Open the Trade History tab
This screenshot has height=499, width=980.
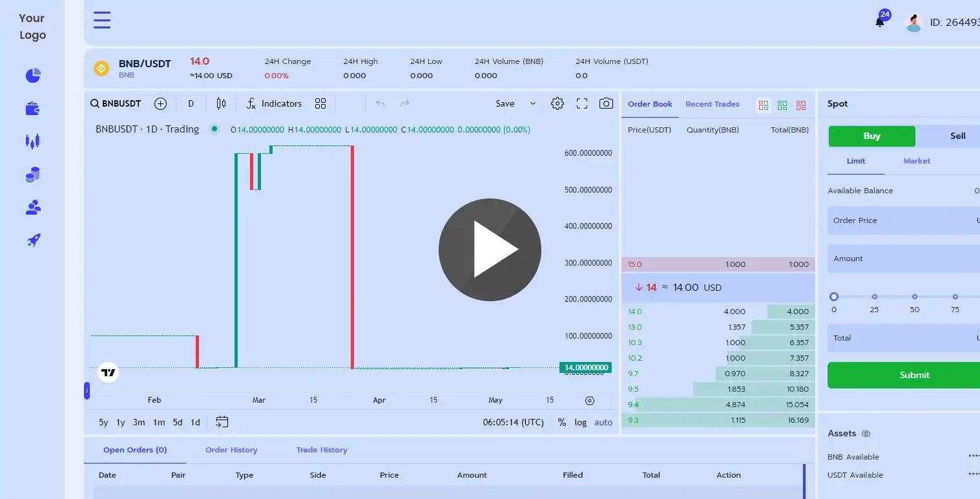(322, 450)
